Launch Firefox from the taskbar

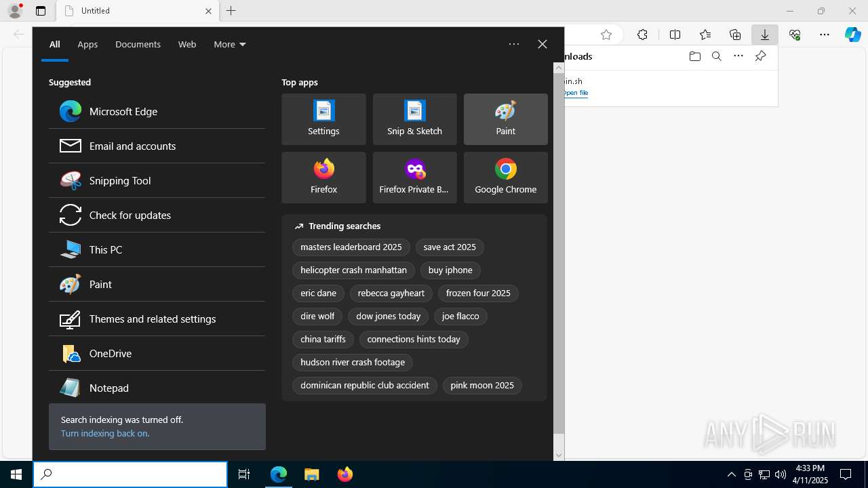coord(345,474)
